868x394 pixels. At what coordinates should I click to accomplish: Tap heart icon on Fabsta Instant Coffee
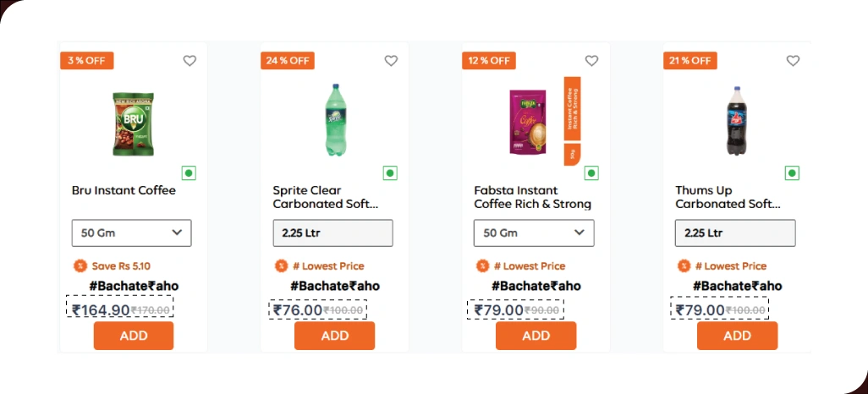point(591,61)
